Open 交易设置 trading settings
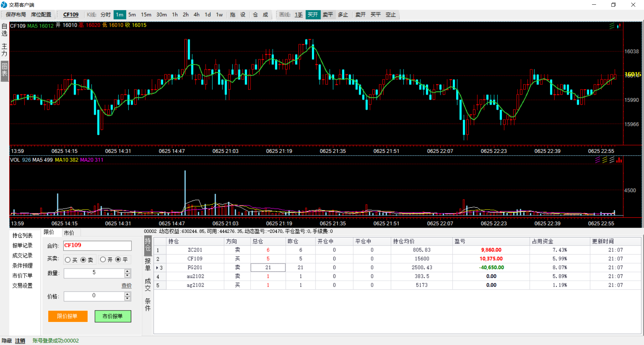Image resolution: width=644 pixels, height=345 pixels. pos(22,286)
